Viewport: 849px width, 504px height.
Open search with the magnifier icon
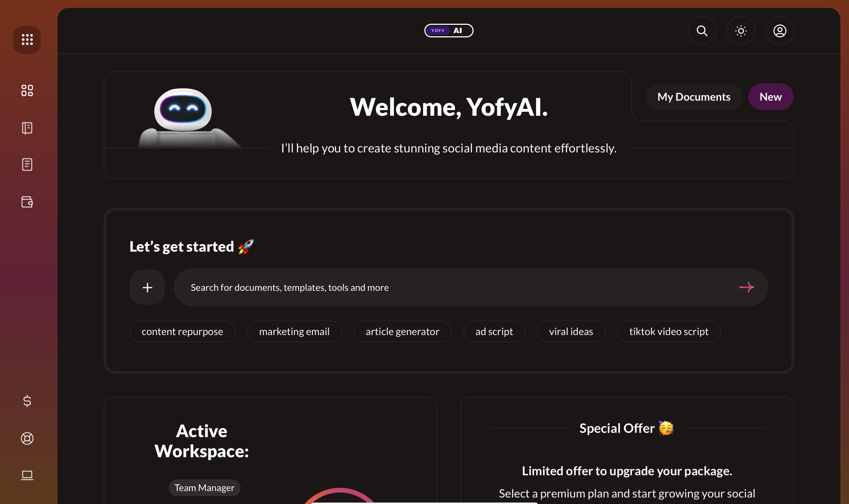click(702, 31)
